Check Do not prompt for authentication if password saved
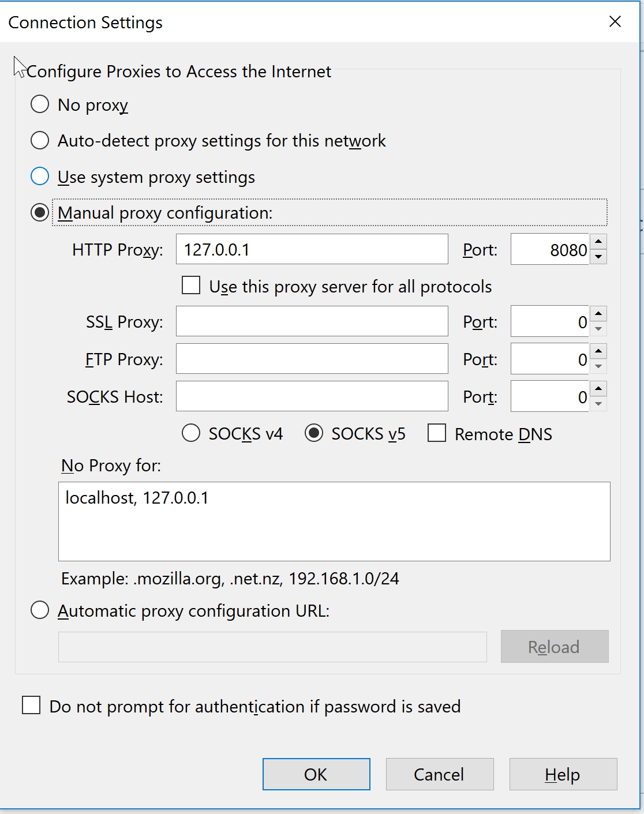This screenshot has height=814, width=644. pos(31,705)
